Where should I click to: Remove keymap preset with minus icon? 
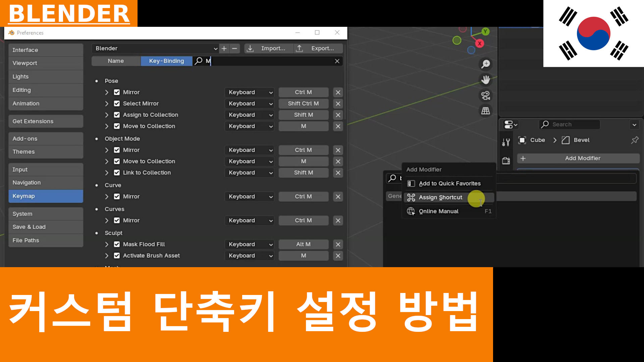tap(235, 49)
